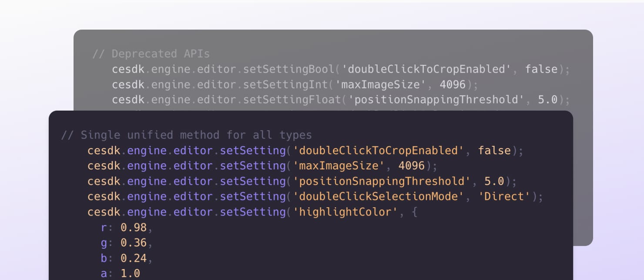Click the "Single unified method" comment

(186, 135)
